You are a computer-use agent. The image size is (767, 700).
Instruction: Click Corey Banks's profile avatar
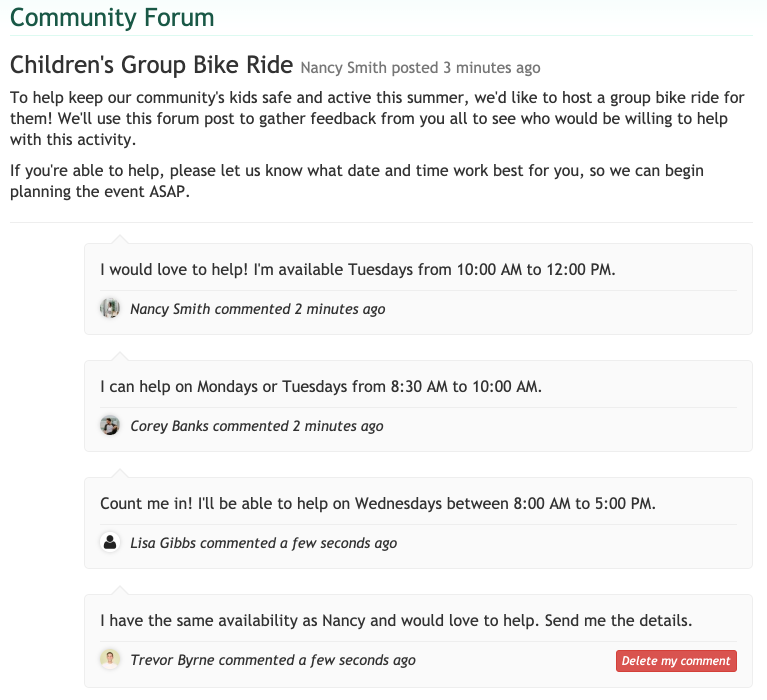point(109,425)
